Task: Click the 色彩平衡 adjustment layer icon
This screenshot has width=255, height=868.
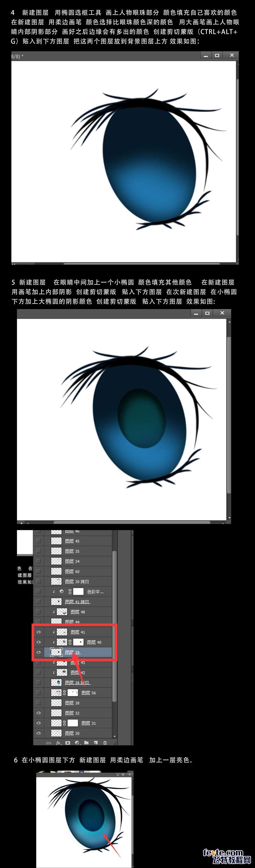Action: [x=62, y=592]
